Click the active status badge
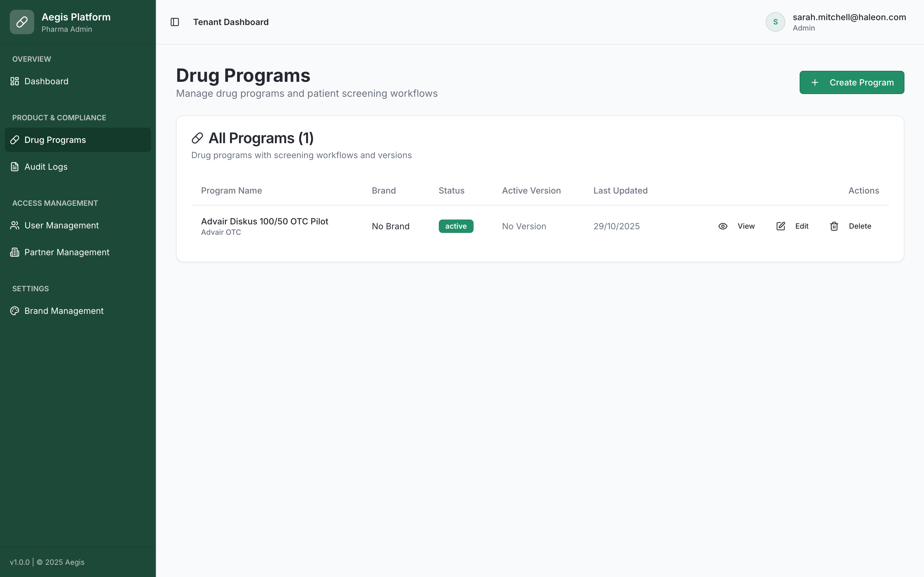 click(456, 226)
